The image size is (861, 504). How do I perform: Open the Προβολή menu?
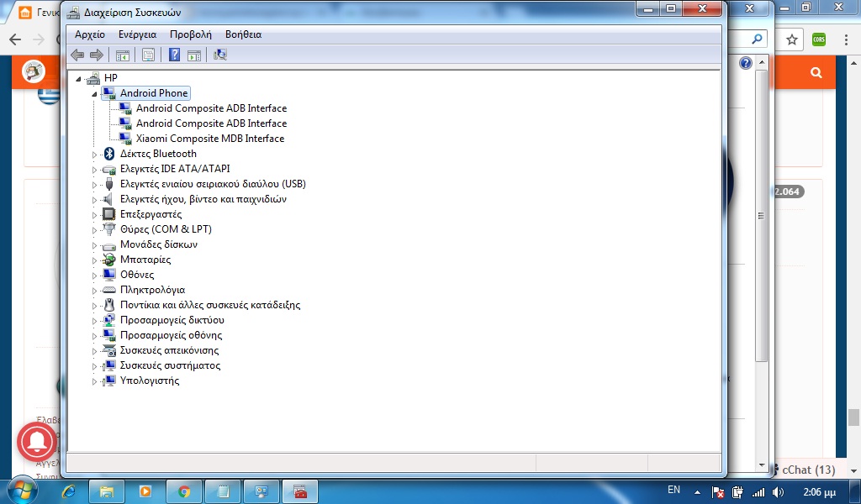[x=191, y=34]
